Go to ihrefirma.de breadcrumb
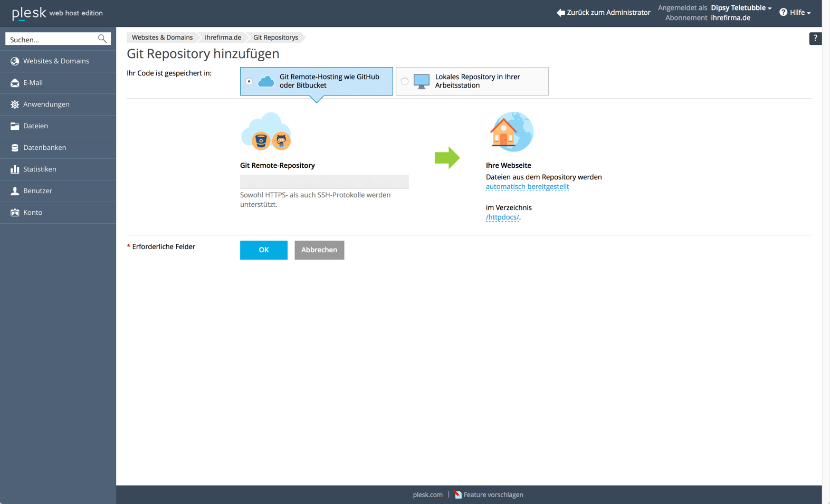 pyautogui.click(x=223, y=37)
